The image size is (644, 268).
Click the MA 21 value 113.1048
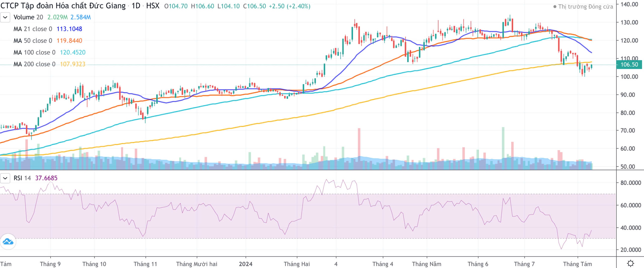pyautogui.click(x=69, y=29)
